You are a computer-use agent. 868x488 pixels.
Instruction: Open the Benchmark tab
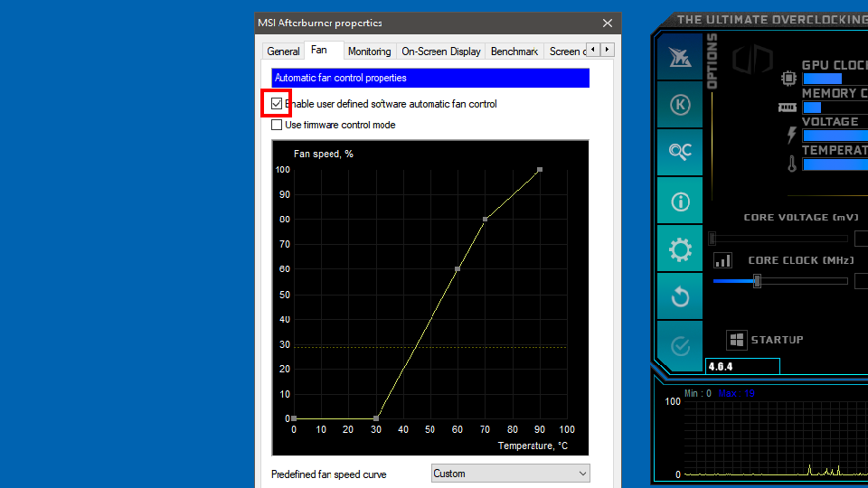[x=514, y=51]
